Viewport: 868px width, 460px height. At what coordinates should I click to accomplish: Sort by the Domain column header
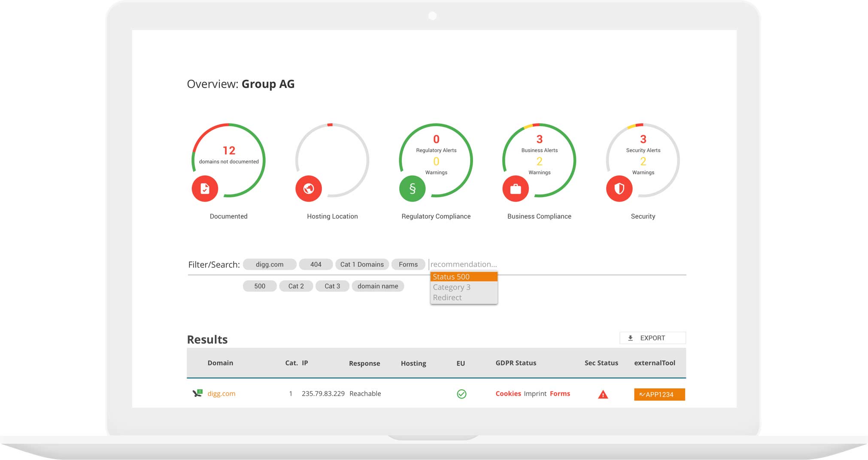click(220, 363)
